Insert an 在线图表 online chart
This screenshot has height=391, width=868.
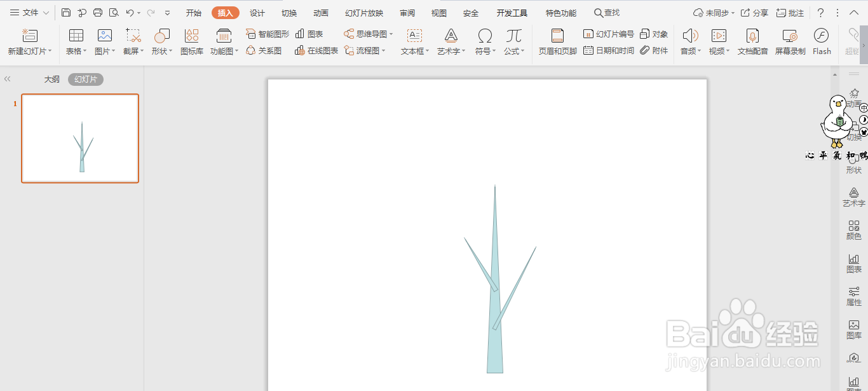(316, 50)
